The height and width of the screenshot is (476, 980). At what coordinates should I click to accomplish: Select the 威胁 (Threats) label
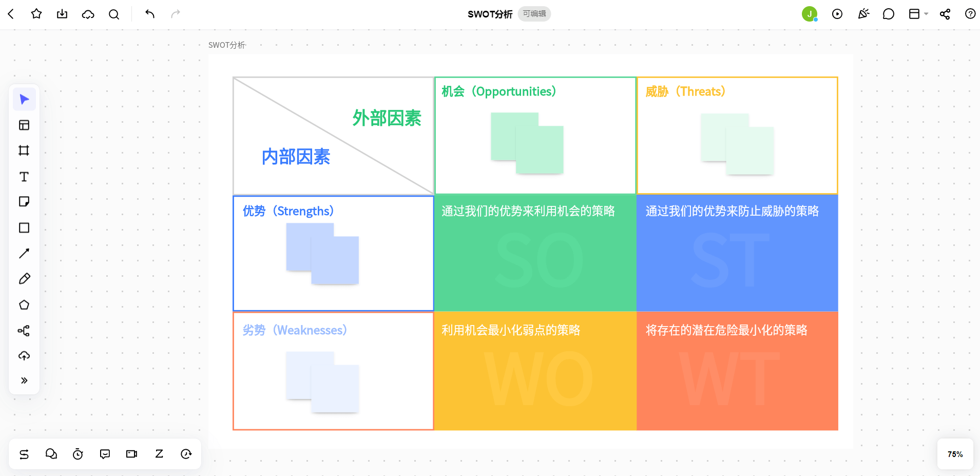[685, 91]
